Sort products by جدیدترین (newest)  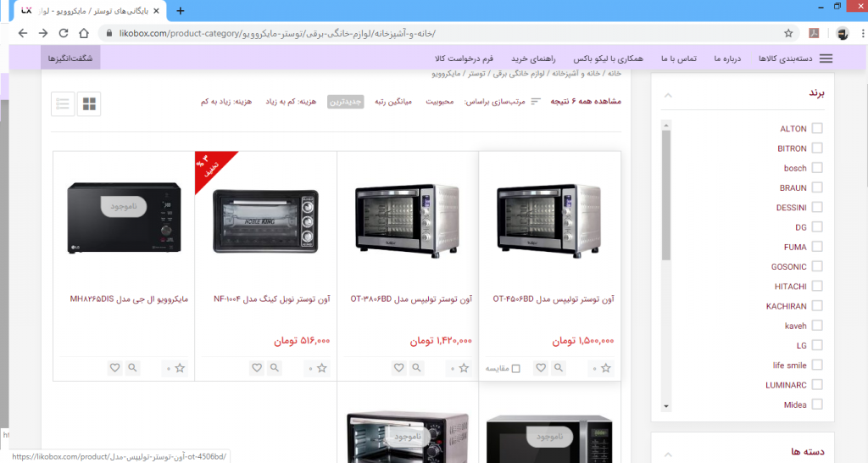pos(346,102)
